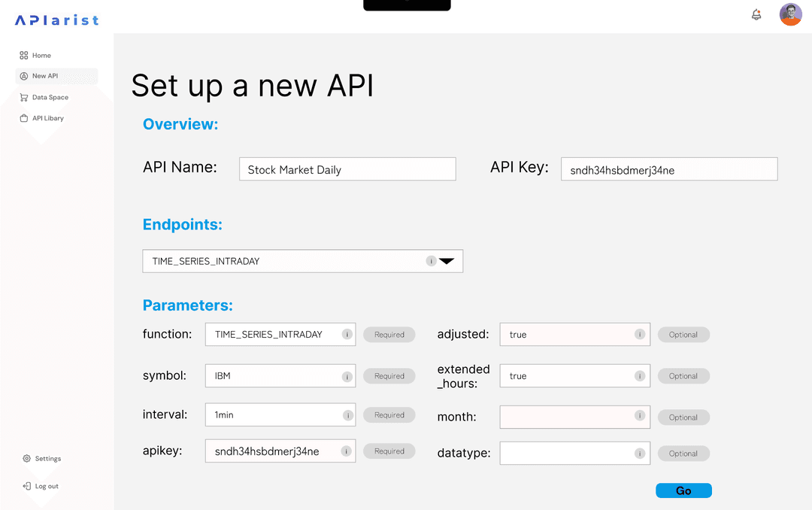
Task: Click info icon in function field
Action: point(347,334)
